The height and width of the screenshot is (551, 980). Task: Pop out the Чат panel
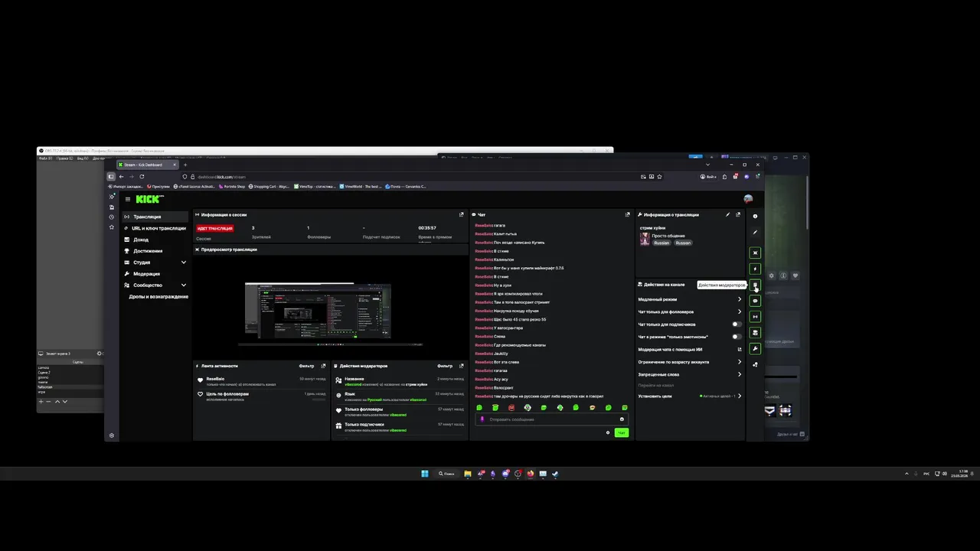628,215
